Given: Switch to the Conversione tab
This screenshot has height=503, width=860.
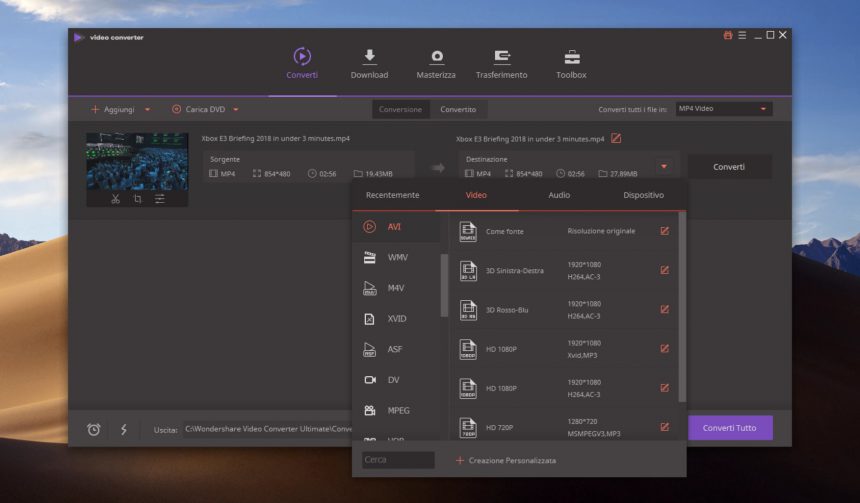Looking at the screenshot, I should click(400, 109).
